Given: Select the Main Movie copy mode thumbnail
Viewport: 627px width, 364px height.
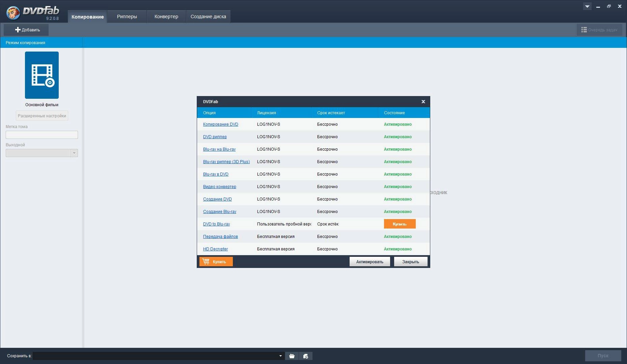Looking at the screenshot, I should [x=42, y=75].
